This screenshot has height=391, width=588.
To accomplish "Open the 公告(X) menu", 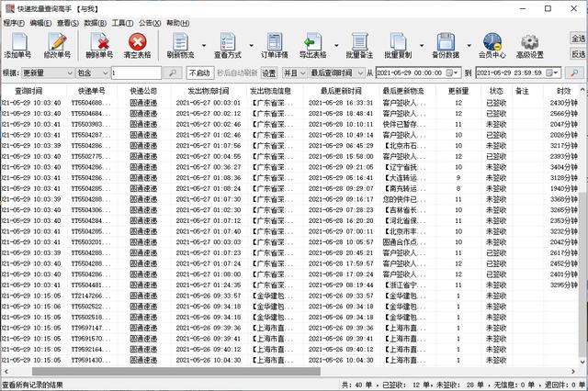I will point(150,23).
